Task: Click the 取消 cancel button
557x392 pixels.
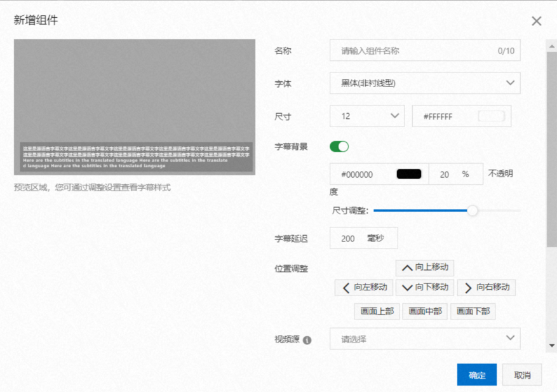Action: click(522, 374)
